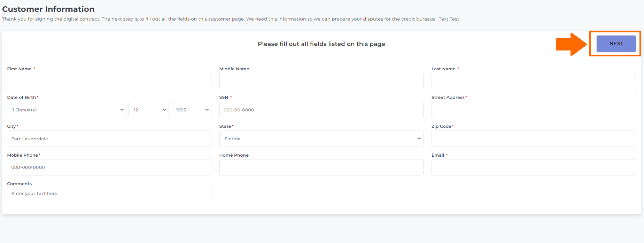Click 'Please fill out all fields' text
Viewport: 644px width, 243px height.
coord(321,44)
